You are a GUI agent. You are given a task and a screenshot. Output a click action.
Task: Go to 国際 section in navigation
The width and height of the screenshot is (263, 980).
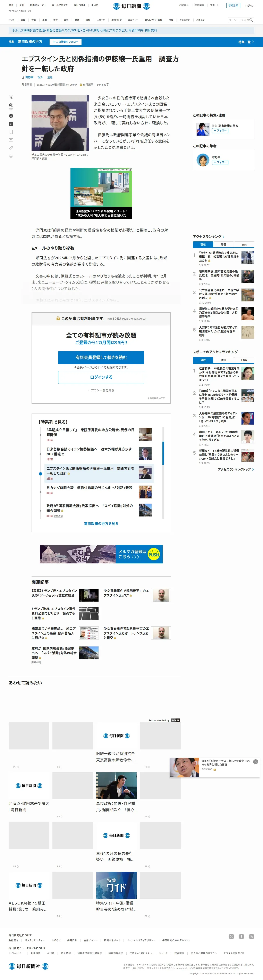tap(88, 20)
